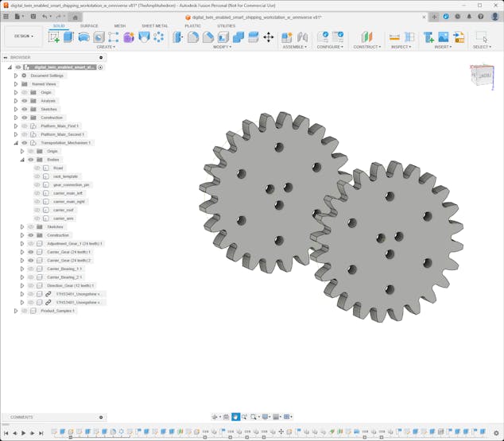
Task: Select the Extrude tool in Create group
Action: click(x=68, y=37)
